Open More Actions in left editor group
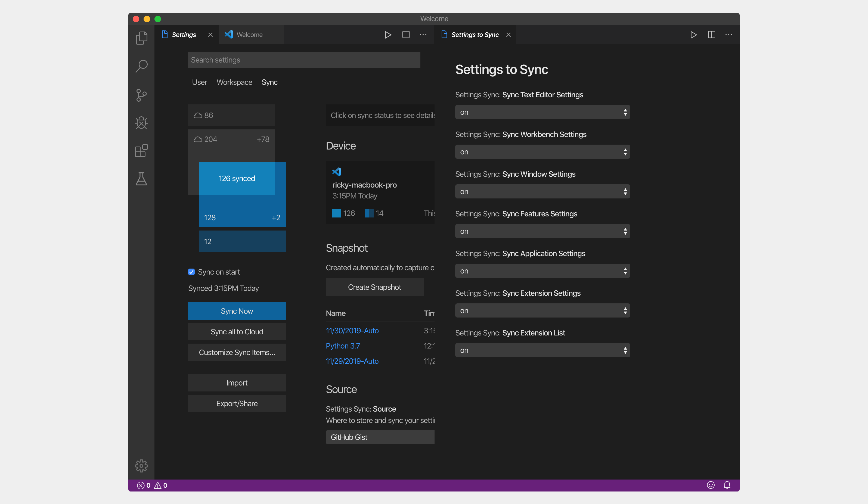 [423, 35]
